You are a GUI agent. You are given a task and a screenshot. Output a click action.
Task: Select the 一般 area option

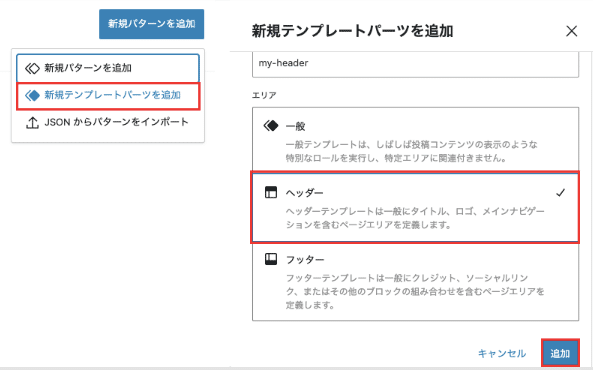415,139
